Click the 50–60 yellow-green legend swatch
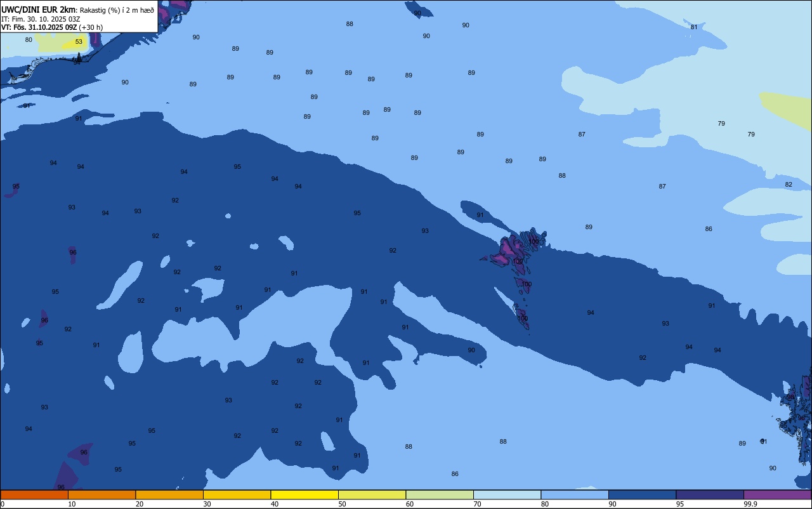Viewport: 812px width, 509px height. [372, 494]
